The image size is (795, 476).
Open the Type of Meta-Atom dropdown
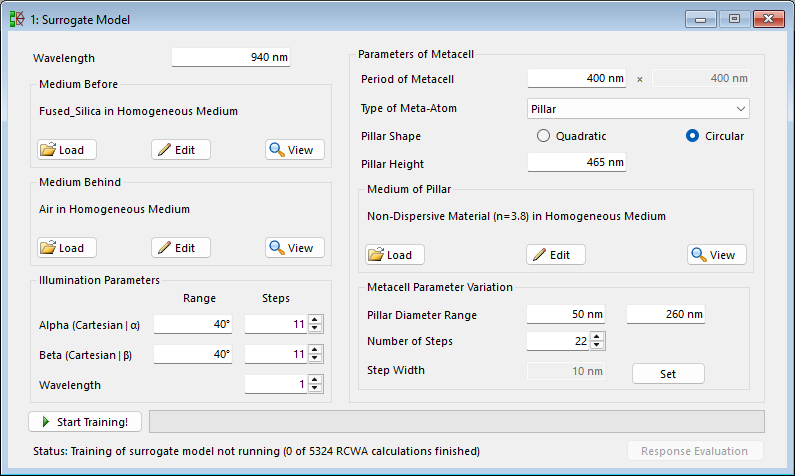638,108
